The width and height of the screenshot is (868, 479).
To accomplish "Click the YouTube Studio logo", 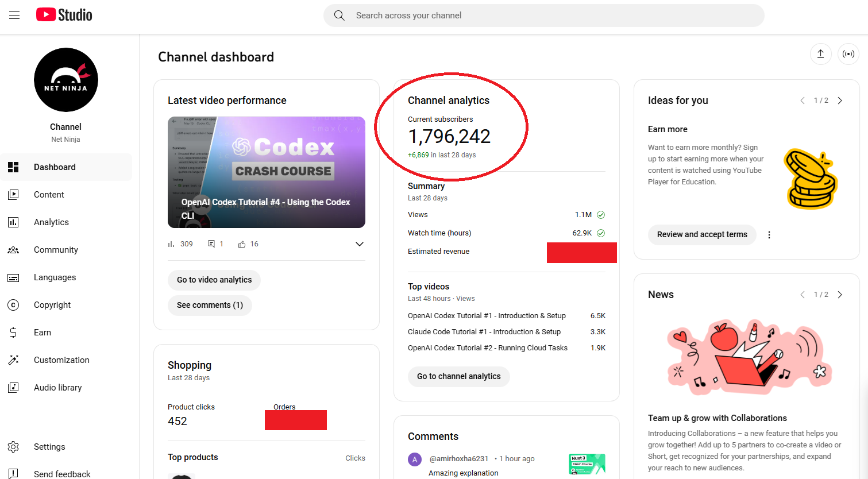I will 64,15.
